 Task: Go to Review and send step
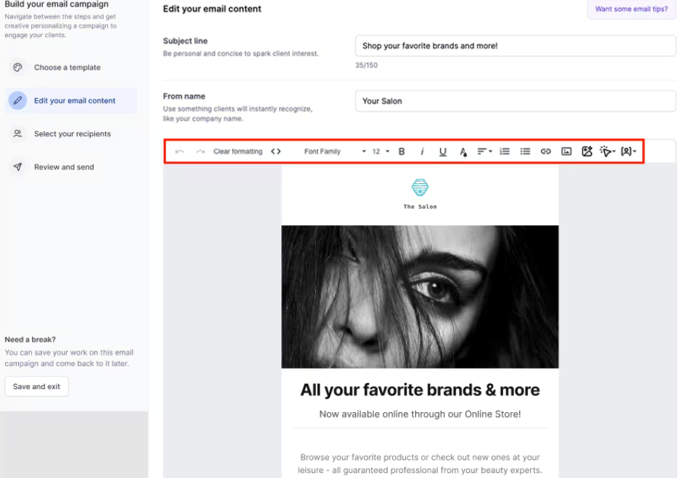click(71, 167)
